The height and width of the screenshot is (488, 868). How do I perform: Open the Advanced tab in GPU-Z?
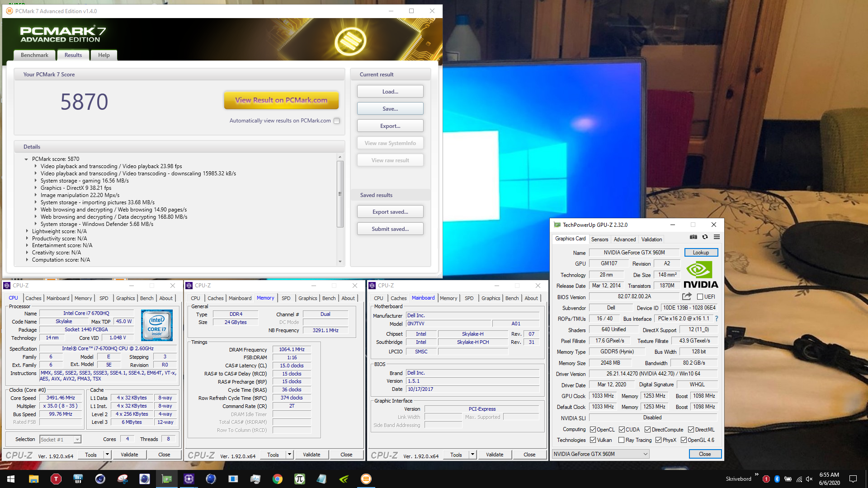click(625, 239)
